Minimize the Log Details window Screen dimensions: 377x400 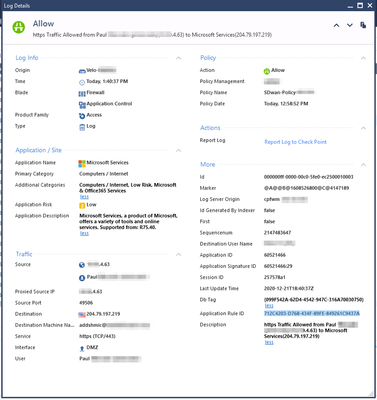click(x=350, y=6)
